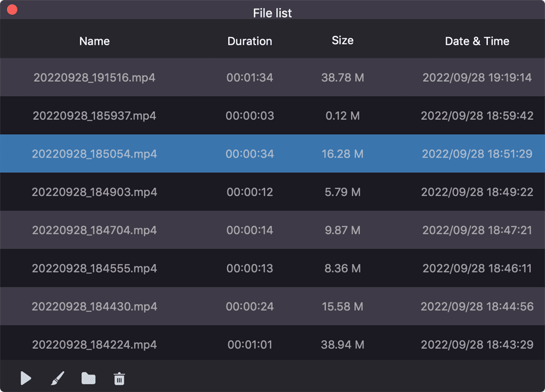Open the file location folder
The width and height of the screenshot is (545, 392).
tap(88, 378)
